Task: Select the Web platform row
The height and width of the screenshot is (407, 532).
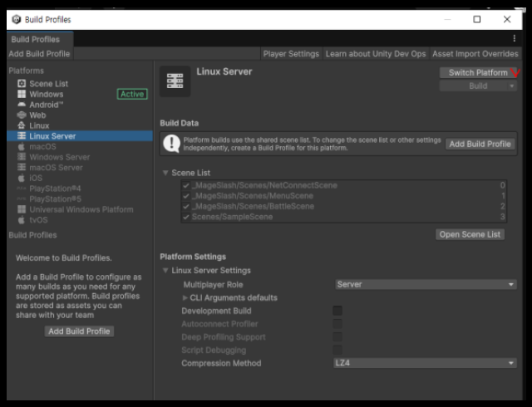Action: 80,115
